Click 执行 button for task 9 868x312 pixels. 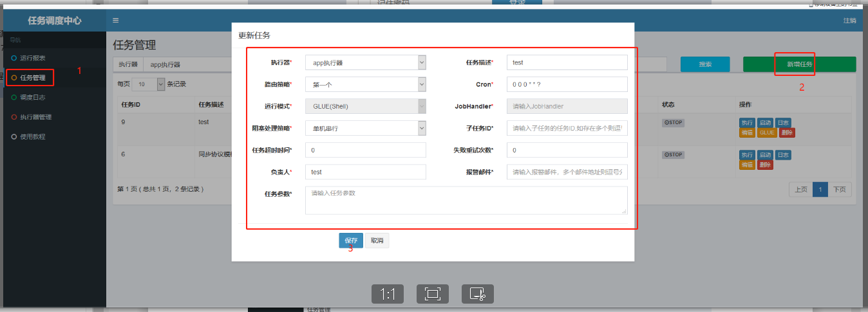[747, 123]
